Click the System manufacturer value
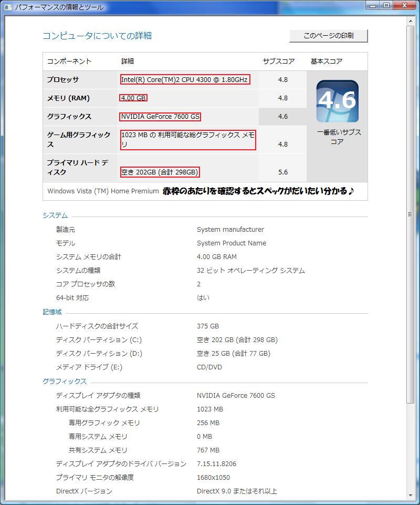420x505 pixels. point(230,230)
